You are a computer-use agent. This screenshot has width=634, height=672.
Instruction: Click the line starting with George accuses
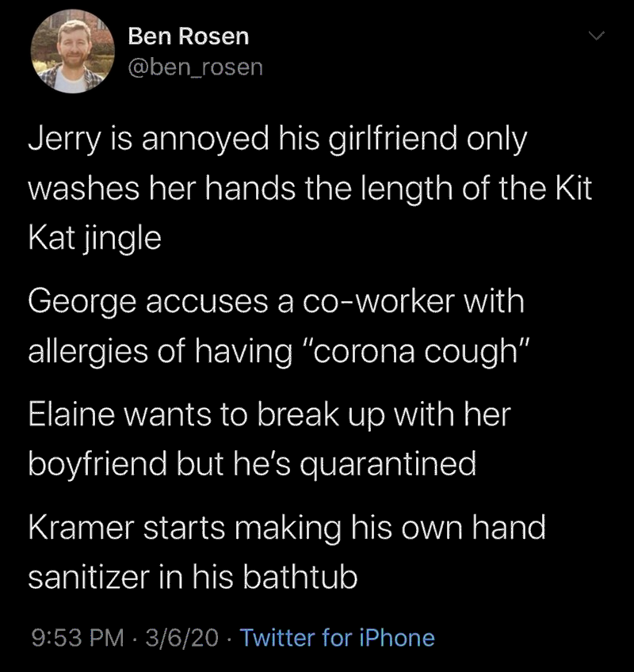point(276,300)
